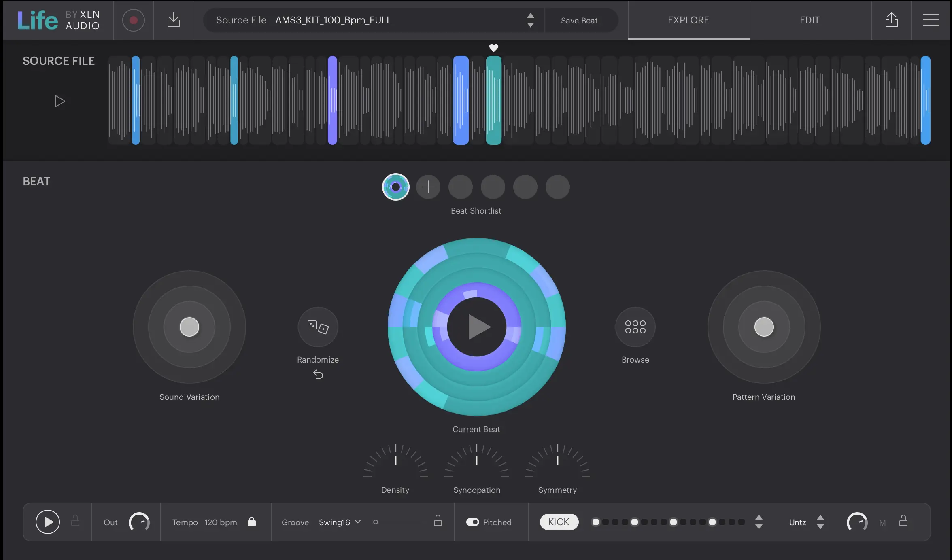Select the KICK instrument button
Viewport: 952px width, 560px height.
(x=559, y=522)
